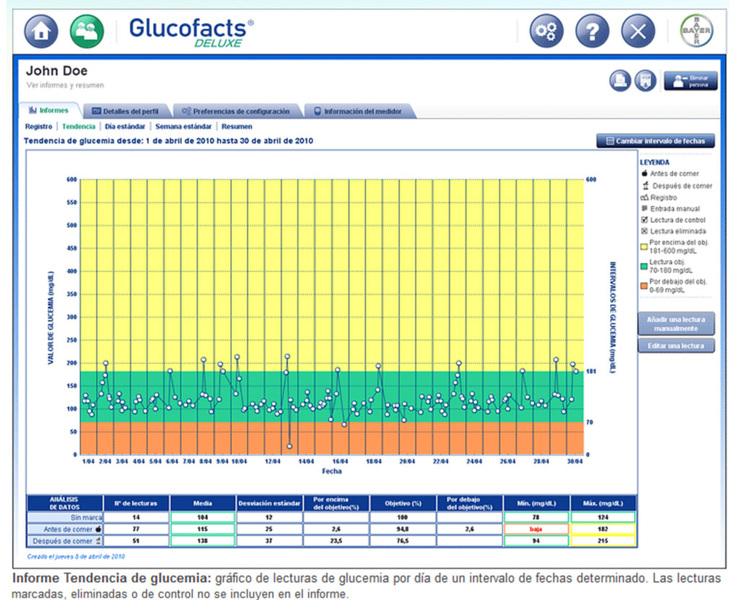Click the Nº de lecturas column header
740x600 pixels.
tap(136, 503)
